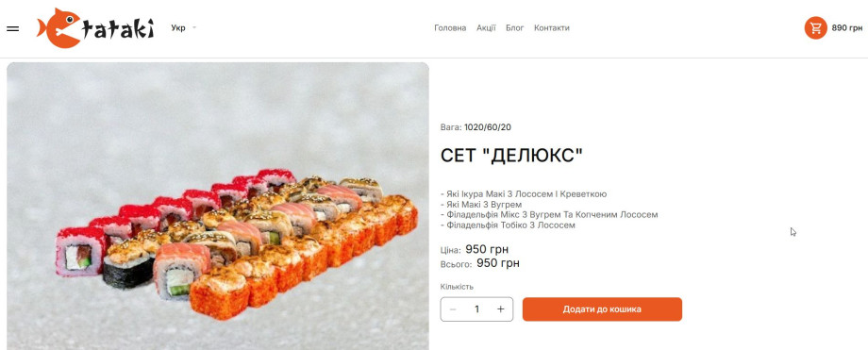Viewport: 868px width, 350px height.
Task: Go to Головна menu item
Action: tap(450, 27)
